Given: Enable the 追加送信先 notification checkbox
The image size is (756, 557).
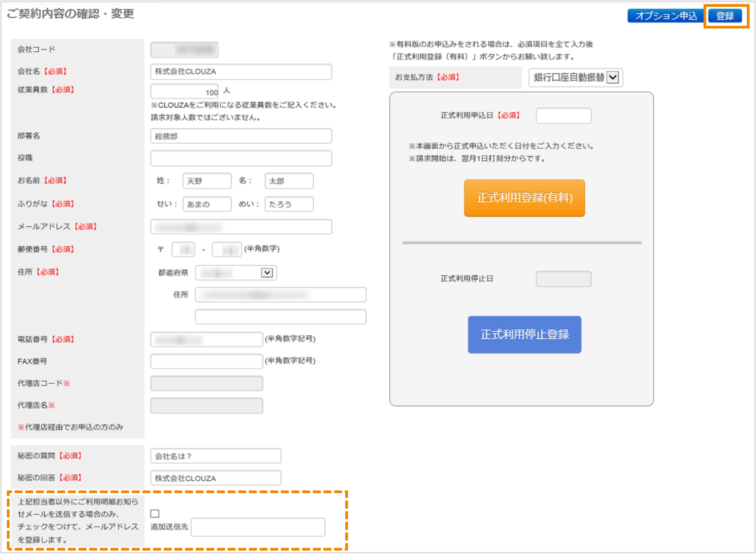Looking at the screenshot, I should click(153, 514).
